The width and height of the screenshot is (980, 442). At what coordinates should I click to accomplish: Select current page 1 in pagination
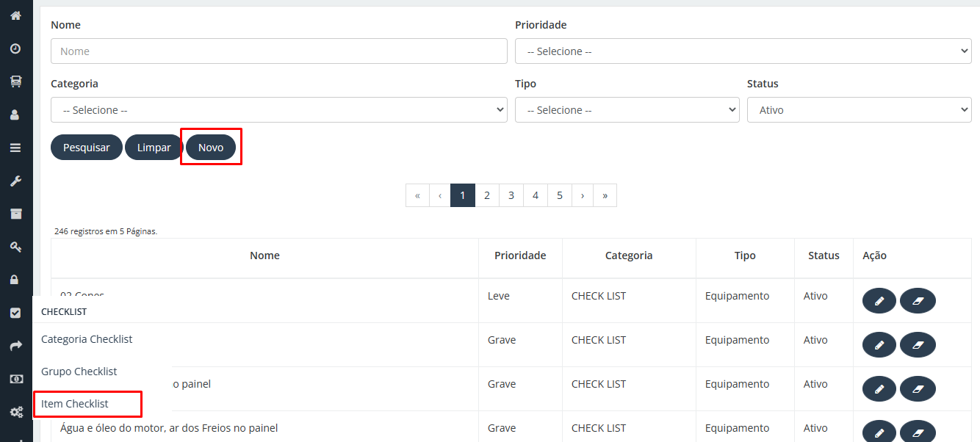click(x=463, y=195)
